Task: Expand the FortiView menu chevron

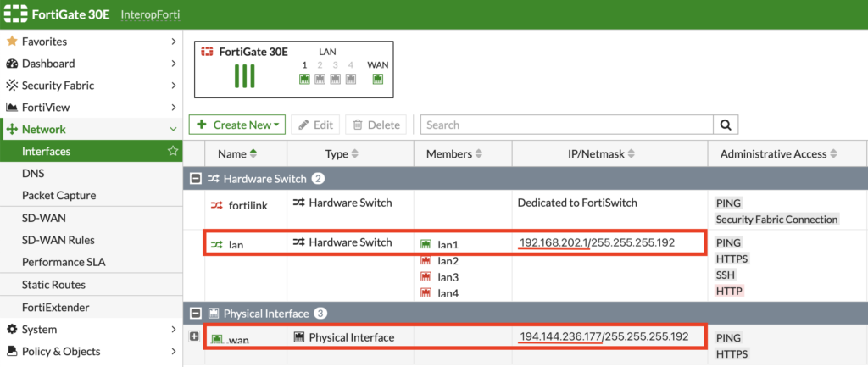Action: (173, 108)
